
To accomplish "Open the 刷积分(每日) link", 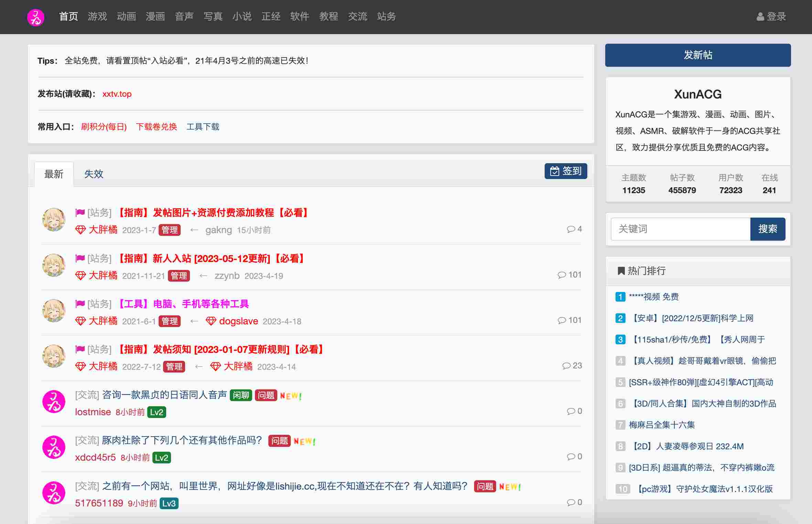I will (104, 127).
